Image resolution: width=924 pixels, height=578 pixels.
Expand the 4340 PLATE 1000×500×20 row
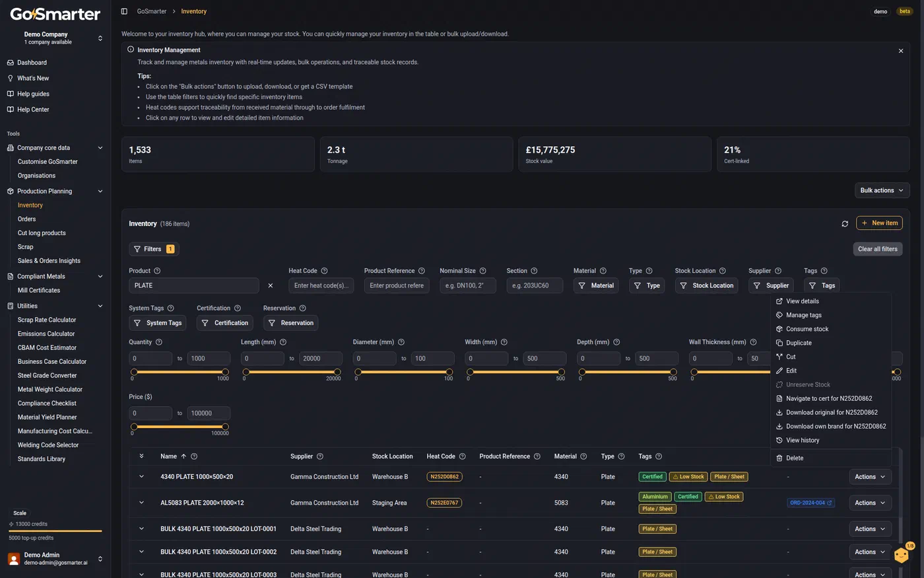pos(141,477)
